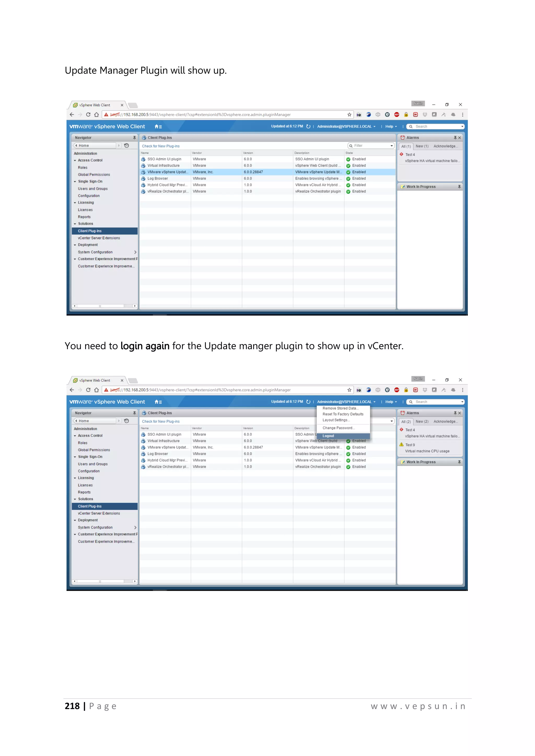Go back to Home in lower Navigator

pos(95,421)
